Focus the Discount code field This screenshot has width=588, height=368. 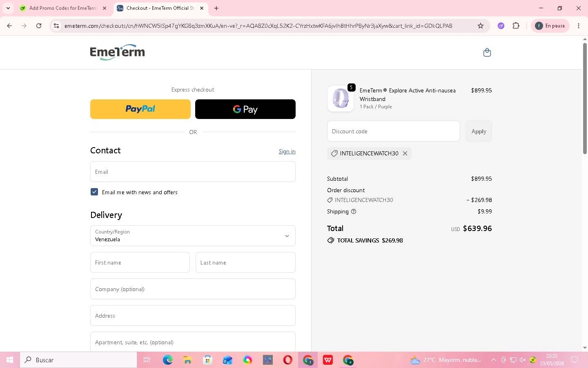[x=394, y=131]
